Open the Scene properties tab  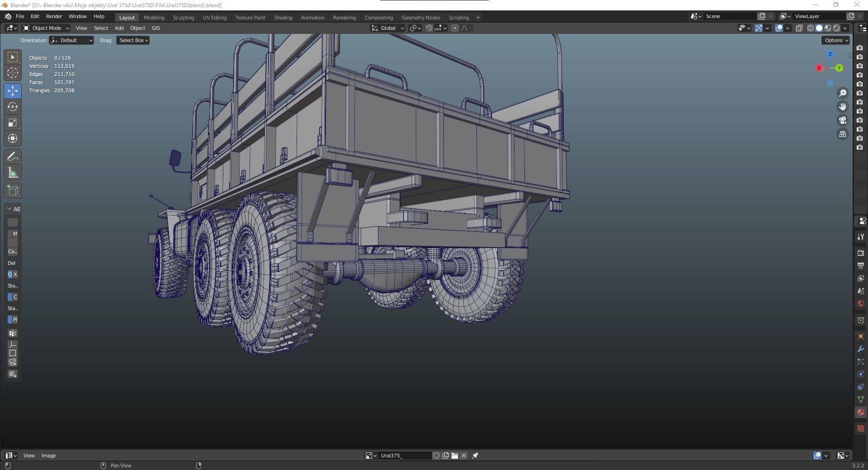point(861,291)
